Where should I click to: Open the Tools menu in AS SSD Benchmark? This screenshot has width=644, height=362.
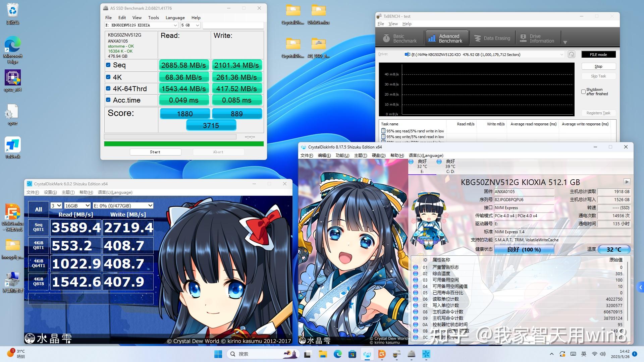click(x=153, y=17)
